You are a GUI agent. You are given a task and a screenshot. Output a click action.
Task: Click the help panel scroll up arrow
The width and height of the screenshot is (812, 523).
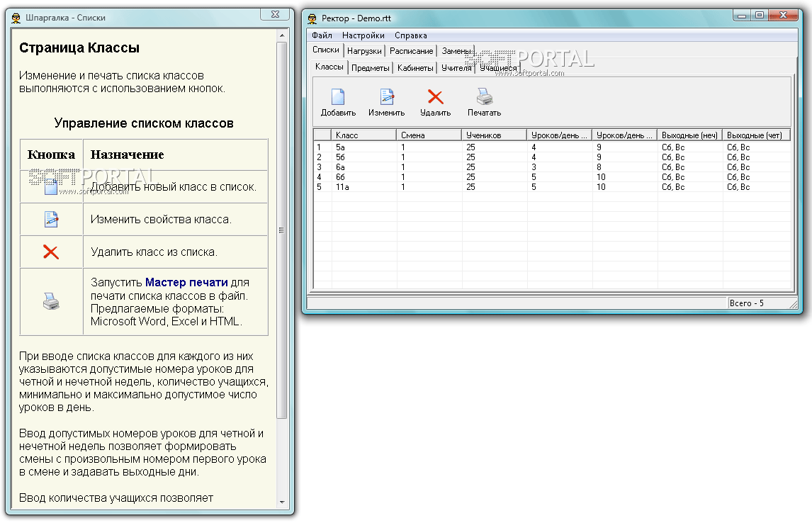click(x=282, y=35)
